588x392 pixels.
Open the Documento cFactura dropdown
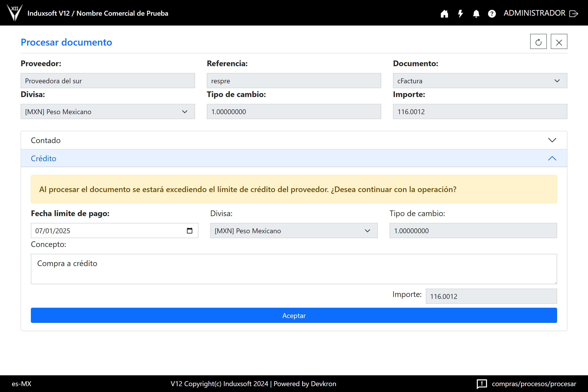point(480,81)
